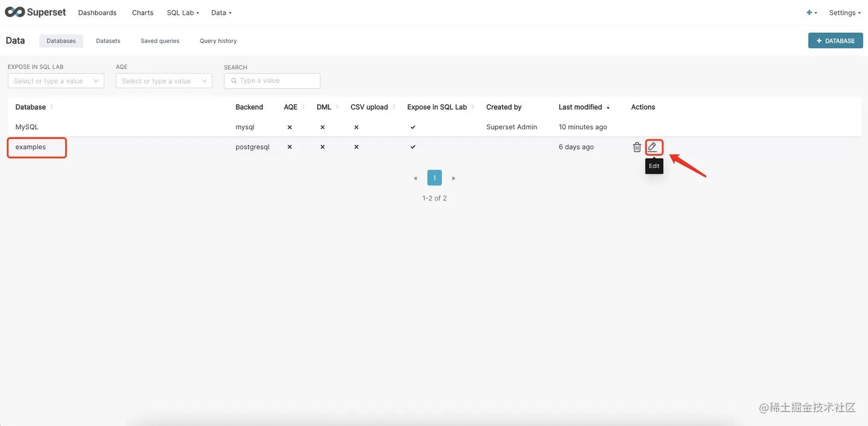Screen dimensions: 868x426
Task: Click the MySQL database name
Action: (x=27, y=127)
